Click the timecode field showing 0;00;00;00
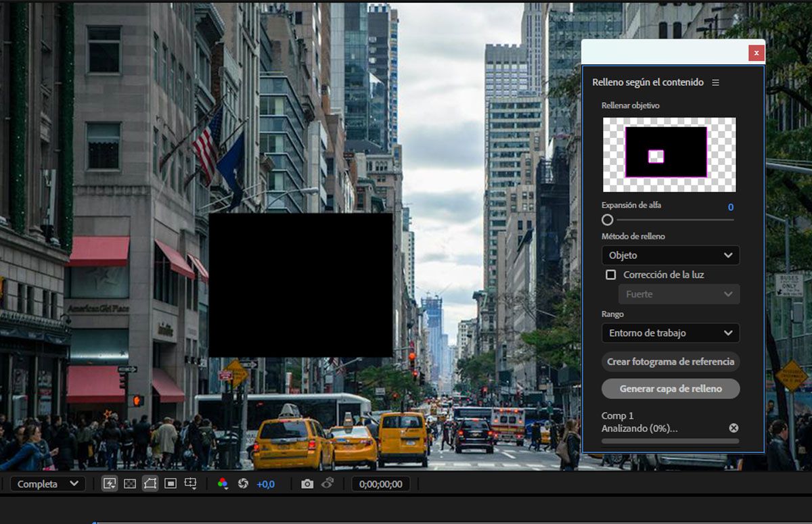 click(x=381, y=483)
